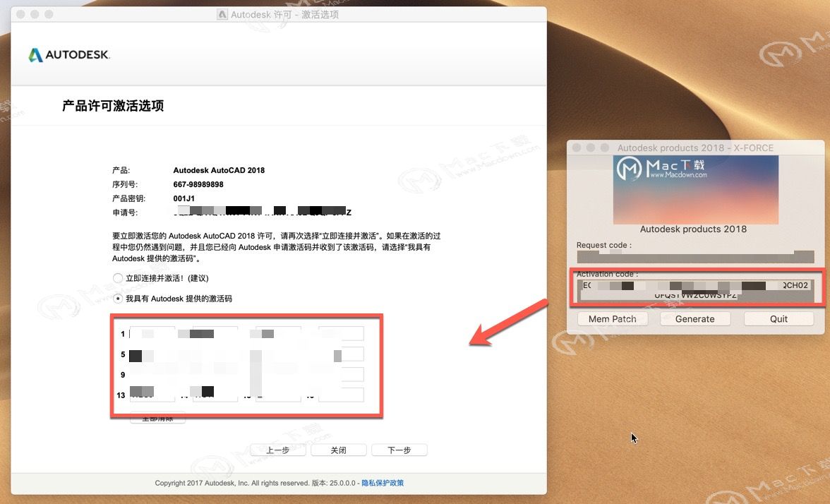The image size is (830, 504).
Task: Click activation code box number 5
Action: click(152, 354)
